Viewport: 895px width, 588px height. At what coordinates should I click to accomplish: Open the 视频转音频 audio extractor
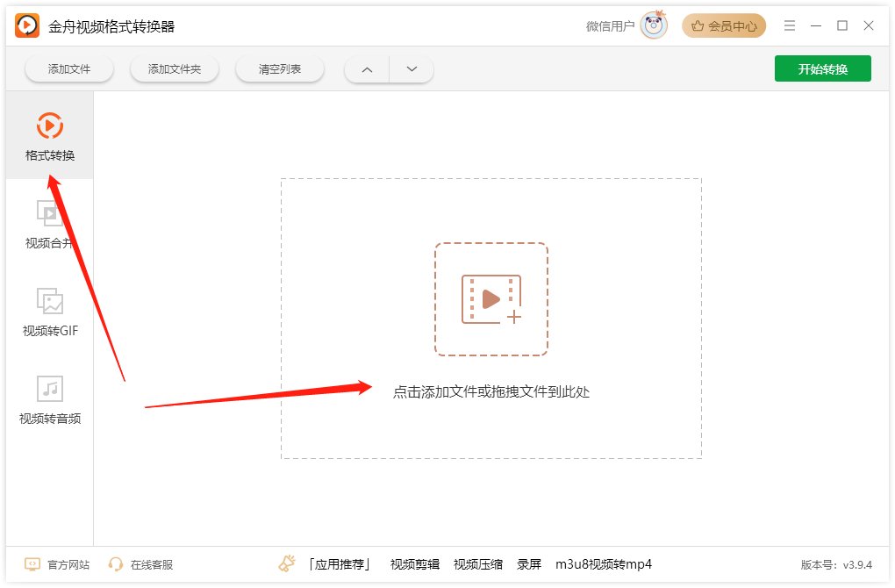(50, 399)
